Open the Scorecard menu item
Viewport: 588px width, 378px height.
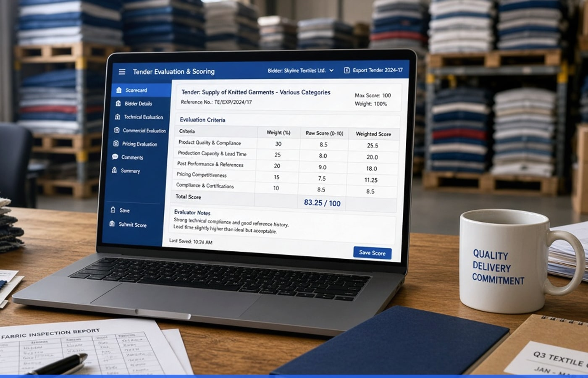pos(142,90)
